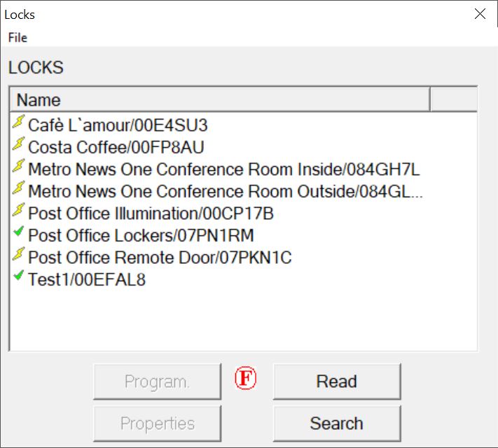Sort list by Name column header
The height and width of the screenshot is (448, 498).
point(219,99)
